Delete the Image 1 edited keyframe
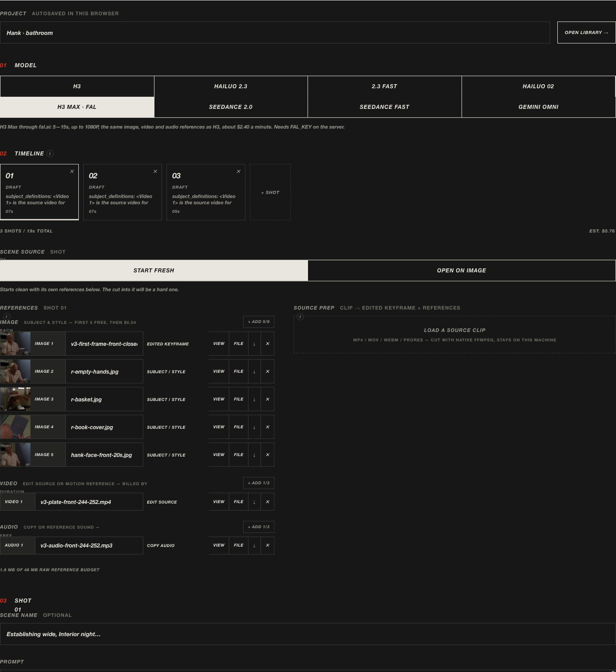 coord(268,344)
